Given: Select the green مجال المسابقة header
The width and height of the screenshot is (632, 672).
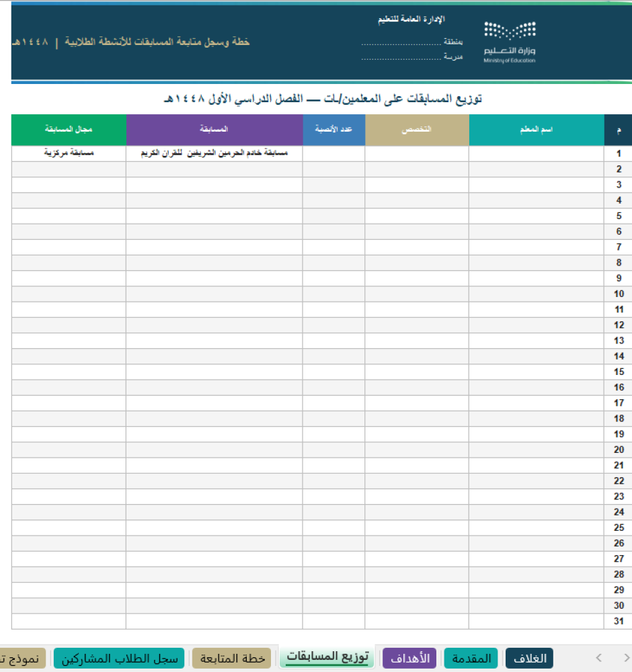Looking at the screenshot, I should [69, 130].
